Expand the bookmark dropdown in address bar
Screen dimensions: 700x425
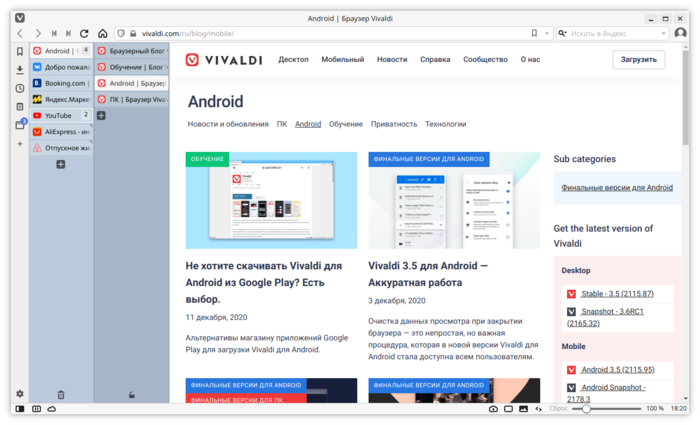coord(546,34)
